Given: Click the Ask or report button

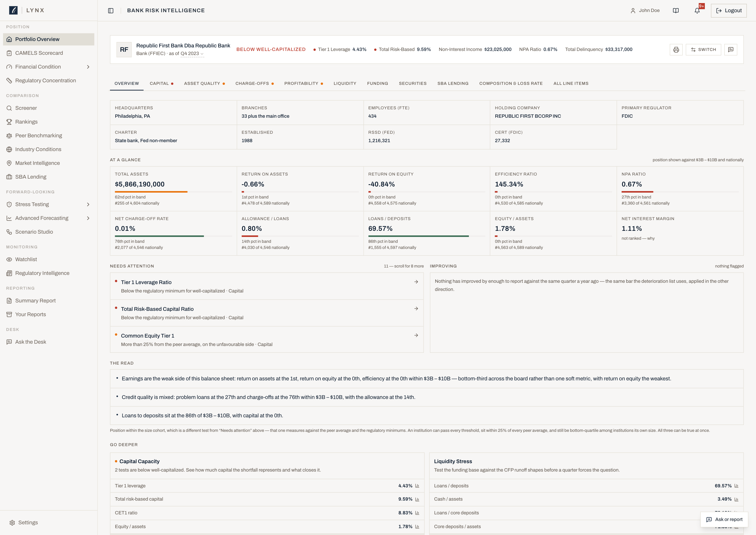Looking at the screenshot, I should tap(724, 519).
